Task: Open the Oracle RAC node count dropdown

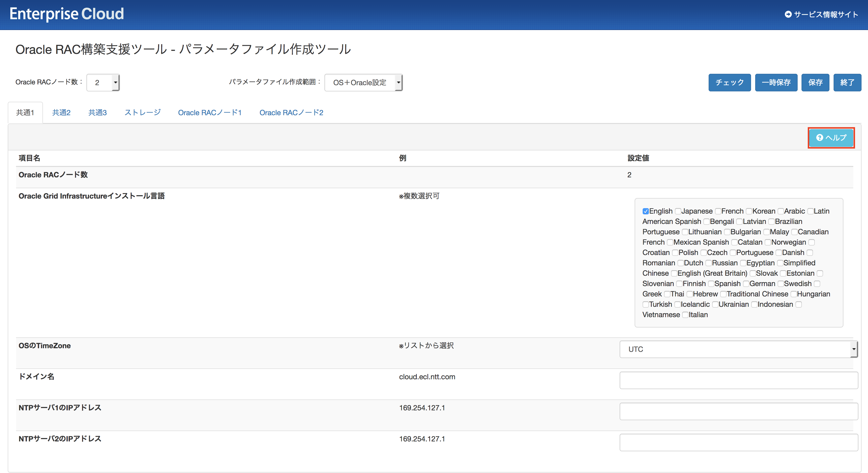Action: click(x=103, y=83)
